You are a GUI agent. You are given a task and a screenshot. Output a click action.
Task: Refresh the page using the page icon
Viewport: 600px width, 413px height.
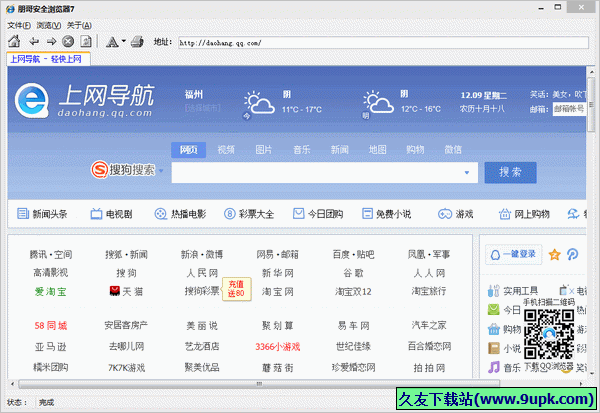[x=86, y=41]
